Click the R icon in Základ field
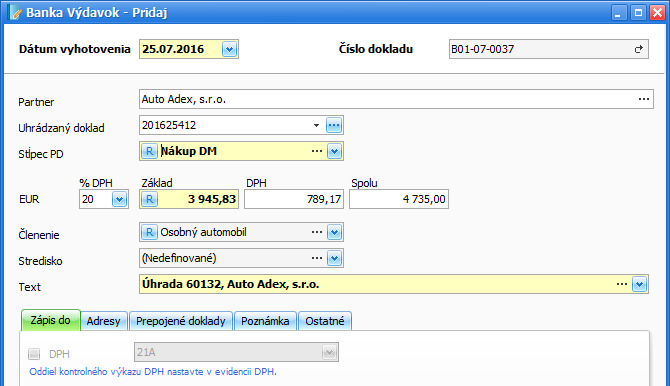This screenshot has height=386, width=670. click(149, 199)
